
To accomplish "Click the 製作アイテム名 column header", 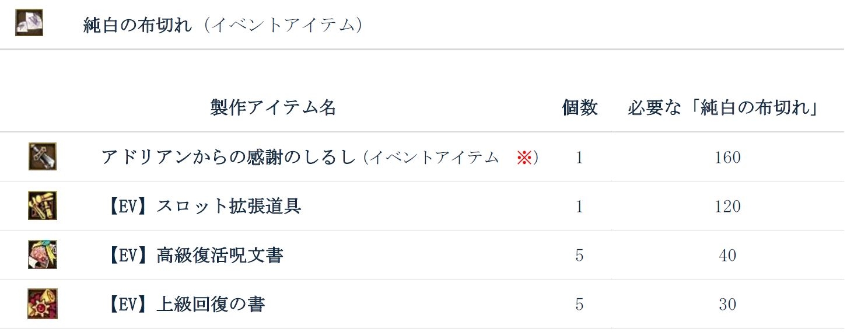I will [273, 107].
